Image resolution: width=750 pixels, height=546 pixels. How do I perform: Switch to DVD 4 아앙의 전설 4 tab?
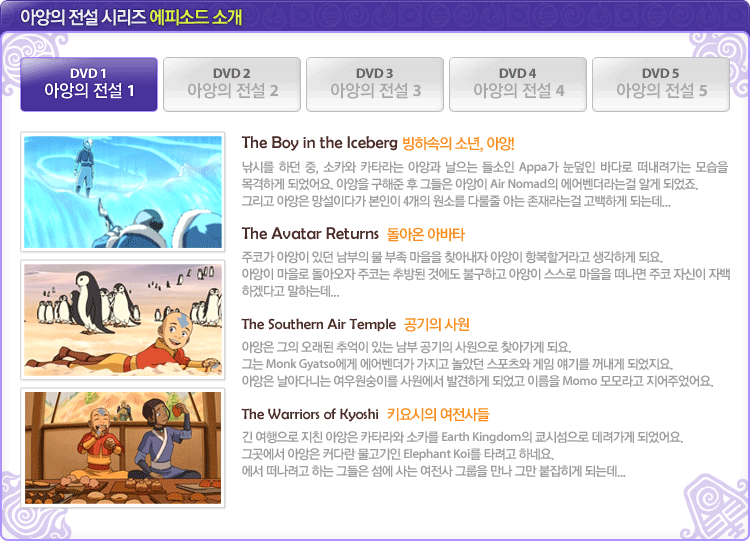pos(518,84)
